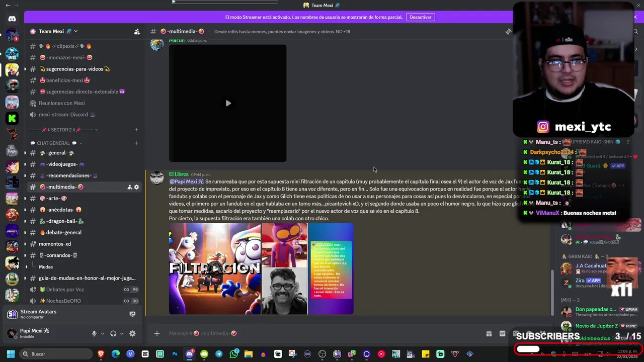Open user settings gear icon
Image resolution: width=644 pixels, height=362 pixels.
click(x=132, y=333)
